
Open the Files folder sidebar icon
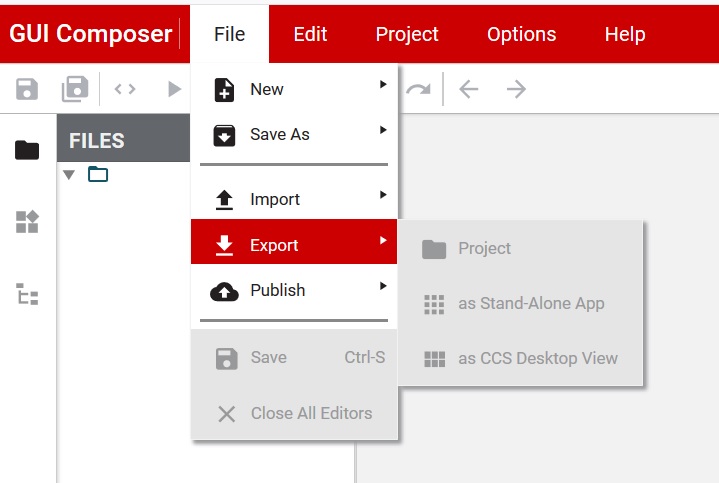pyautogui.click(x=27, y=150)
